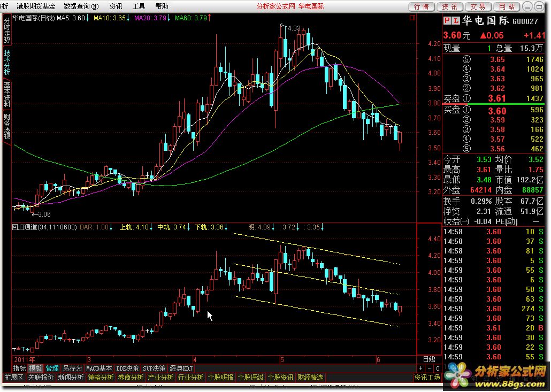Click the 买盘 ⑤ price 3.56
Image resolution: width=551 pixels, height=392 pixels.
[498, 149]
